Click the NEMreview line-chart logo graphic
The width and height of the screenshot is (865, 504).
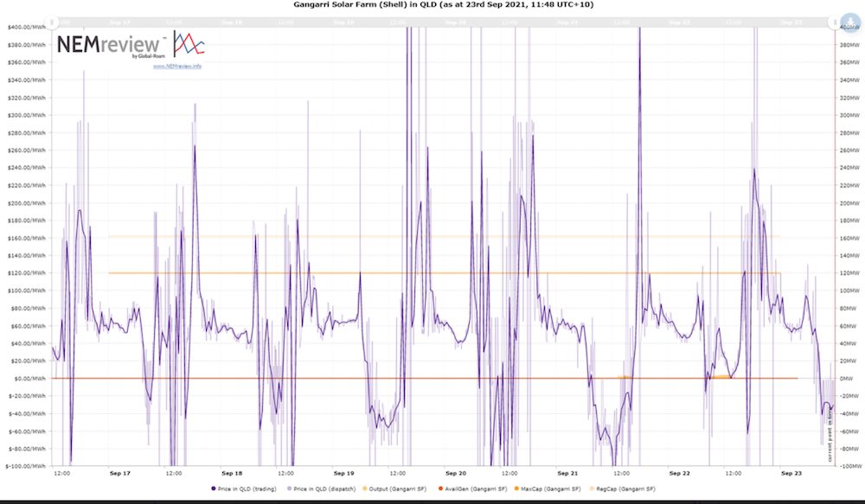pos(189,44)
